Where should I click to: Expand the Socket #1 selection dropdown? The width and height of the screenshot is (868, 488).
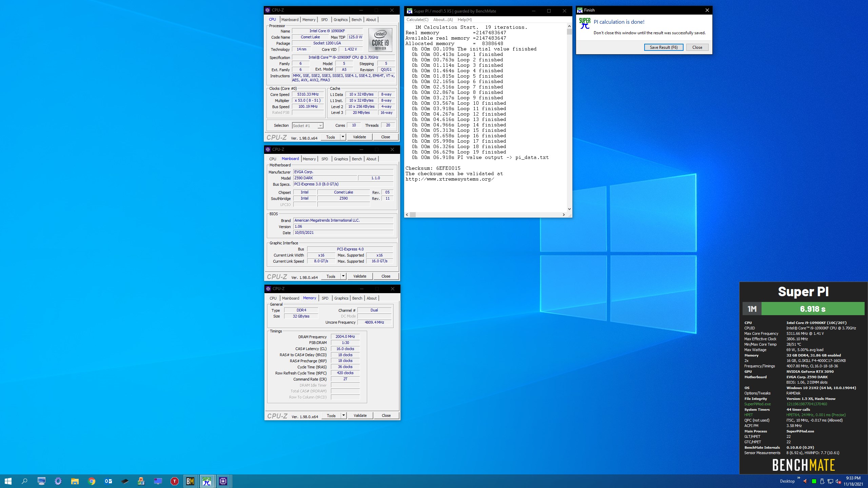(x=320, y=126)
